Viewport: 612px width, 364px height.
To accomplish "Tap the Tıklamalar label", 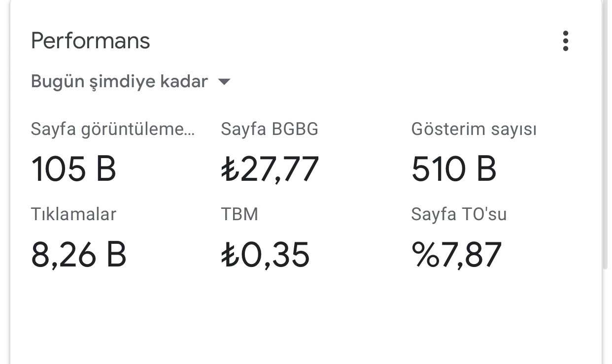I will (x=73, y=214).
